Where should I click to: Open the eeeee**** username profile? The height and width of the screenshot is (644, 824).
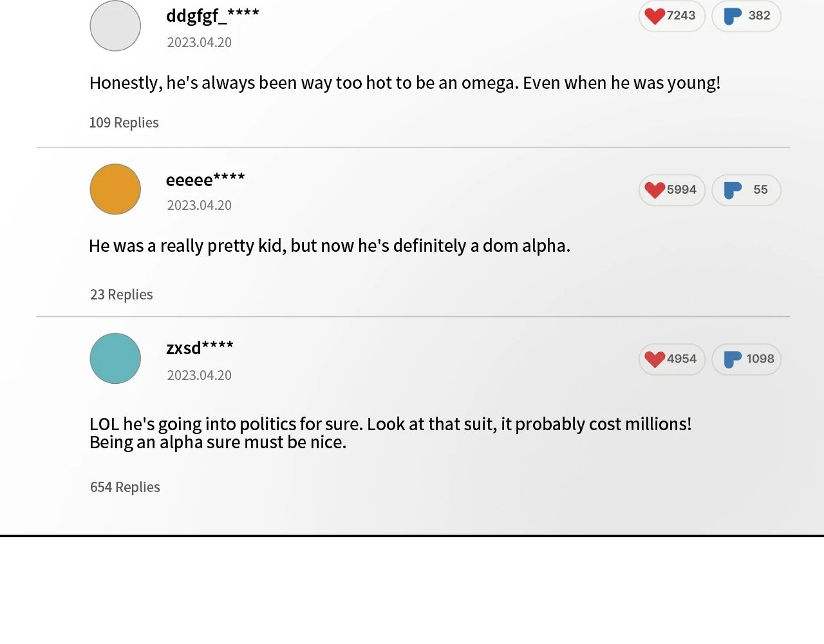[x=205, y=179]
